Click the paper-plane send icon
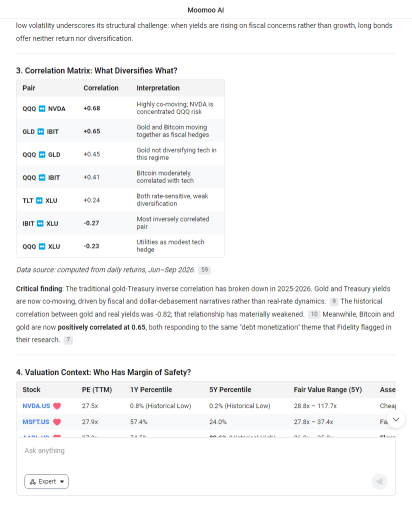 pyautogui.click(x=379, y=481)
